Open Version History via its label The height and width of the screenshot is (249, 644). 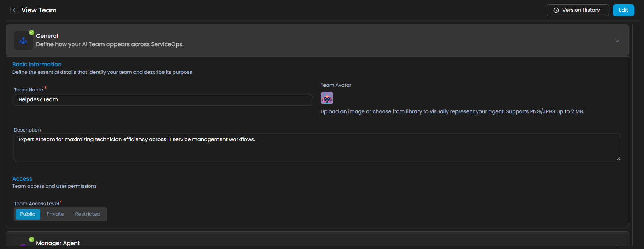pos(581,10)
